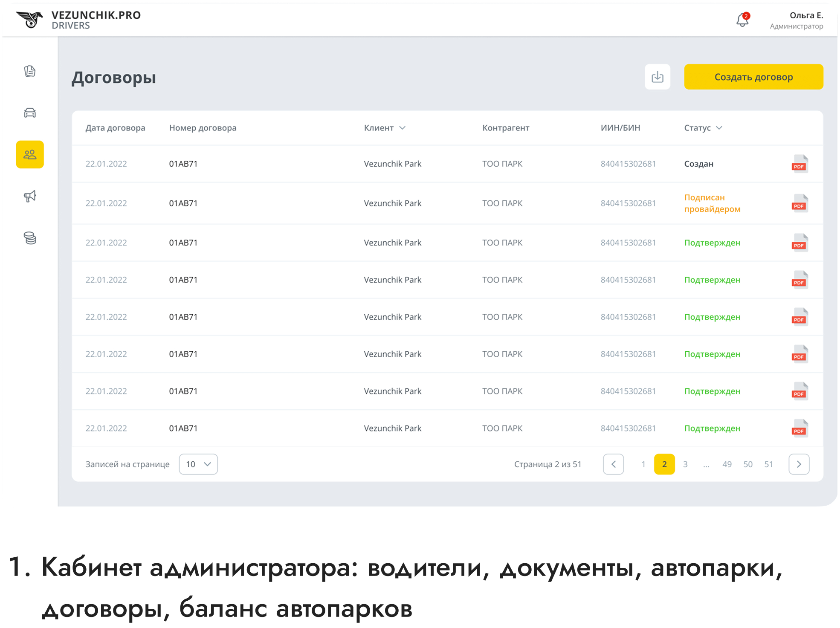840x628 pixels.
Task: Go to page 3 in pagination
Action: 685,464
